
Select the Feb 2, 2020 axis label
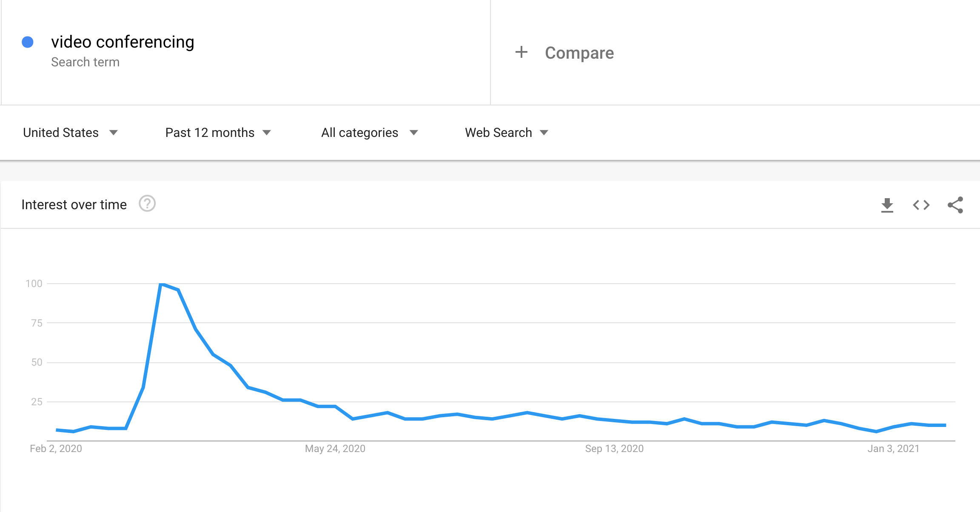point(56,449)
